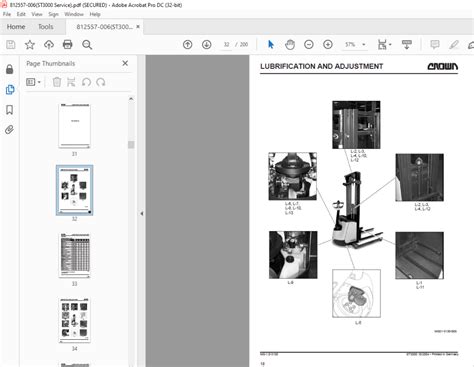
Task: Select page 33 thumbnail
Action: click(74, 255)
